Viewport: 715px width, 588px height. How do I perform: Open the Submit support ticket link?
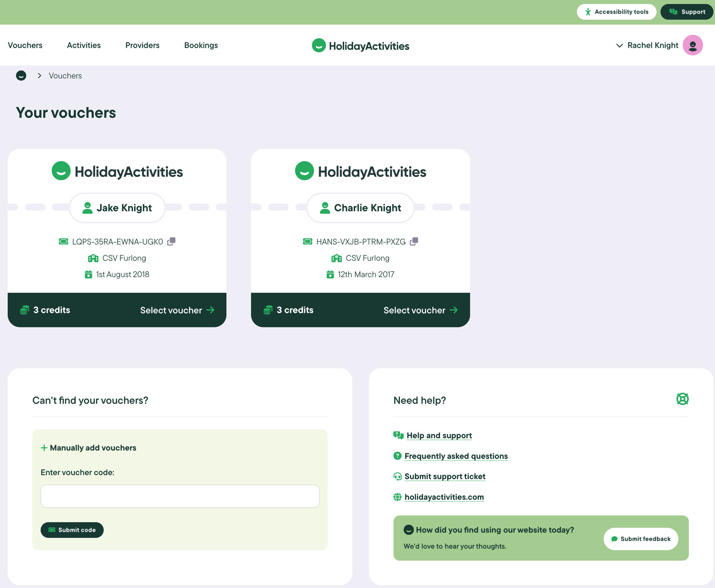[445, 477]
